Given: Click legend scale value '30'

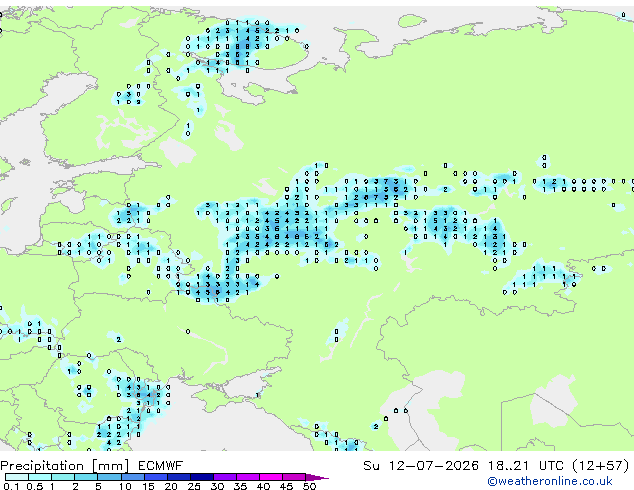Looking at the screenshot, I should [217, 486].
